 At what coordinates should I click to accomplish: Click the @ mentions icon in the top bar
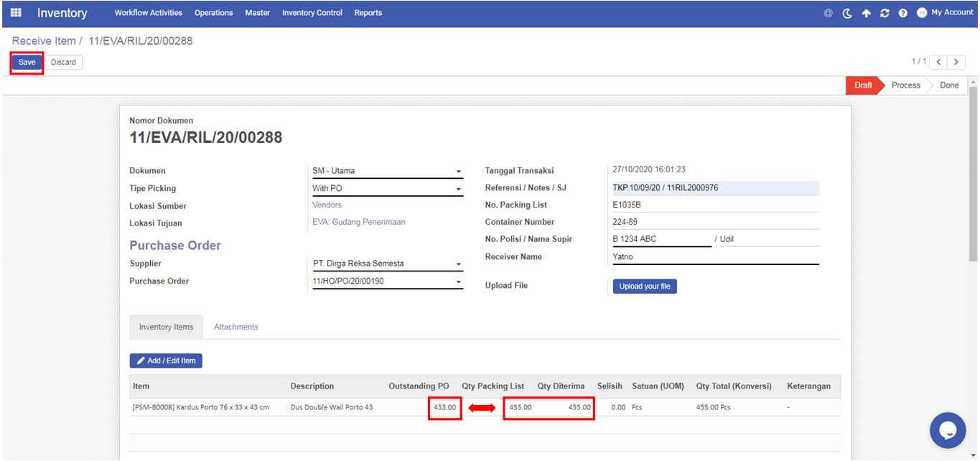tap(829, 13)
